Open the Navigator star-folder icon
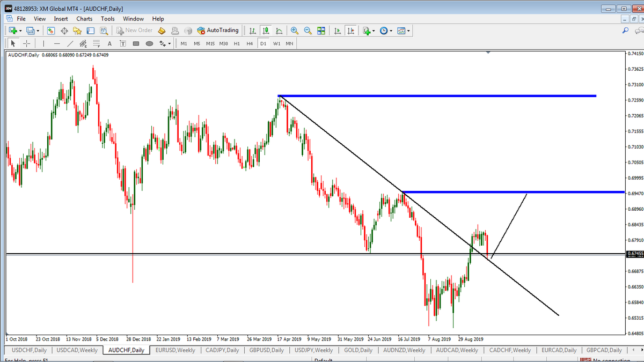Screen dimensions: 644x362 [77, 31]
